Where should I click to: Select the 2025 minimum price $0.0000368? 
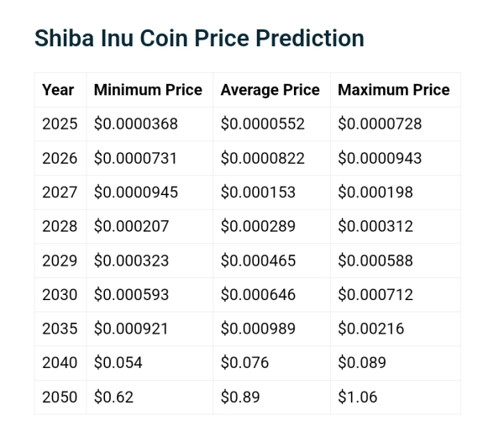pyautogui.click(x=136, y=124)
